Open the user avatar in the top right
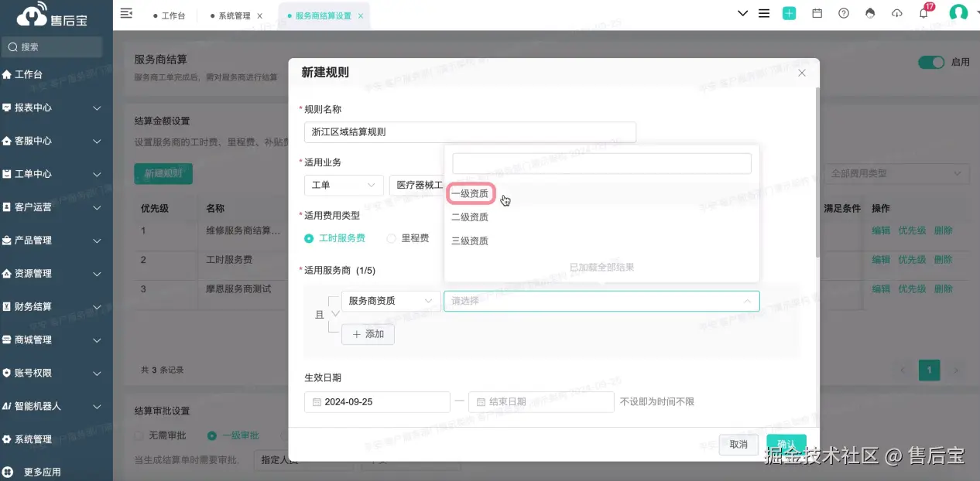This screenshot has height=481, width=980. (x=958, y=13)
